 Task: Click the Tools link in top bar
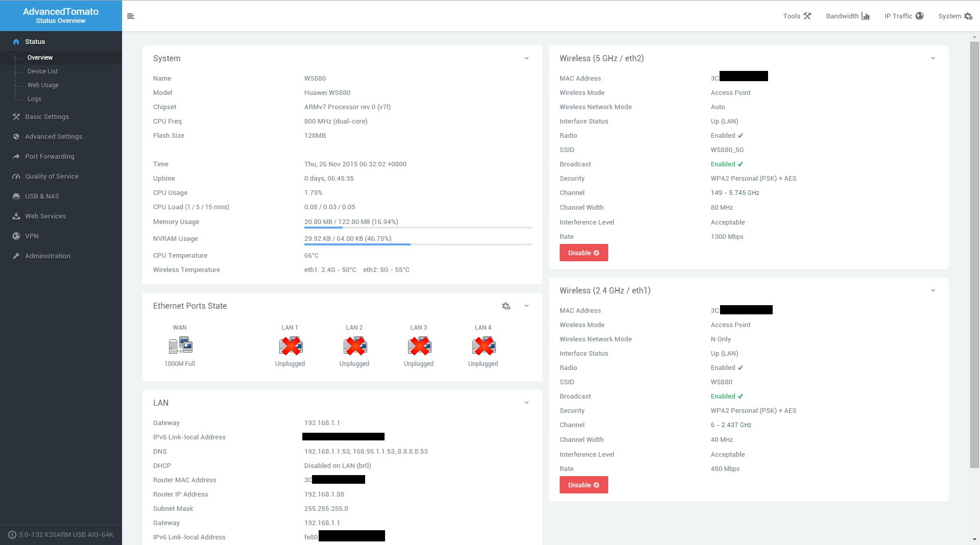(797, 16)
